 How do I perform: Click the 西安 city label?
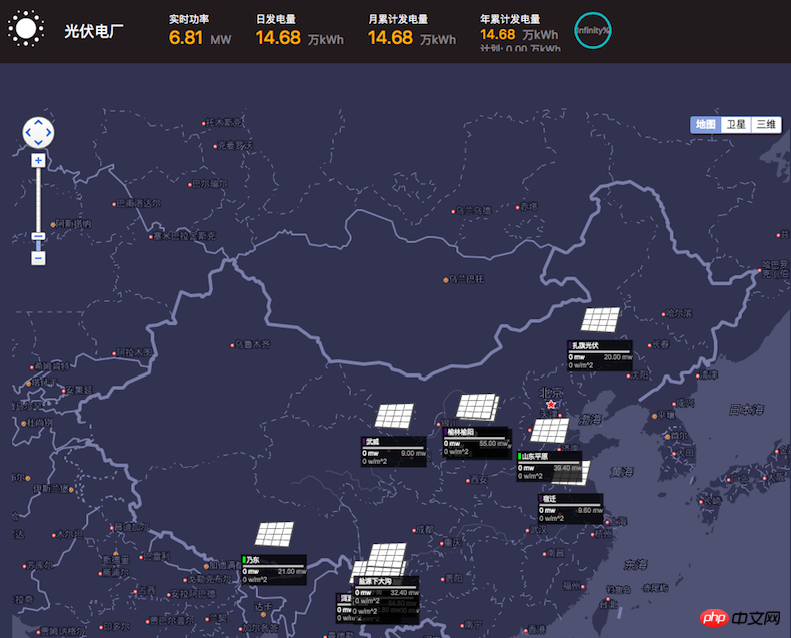tap(479, 480)
